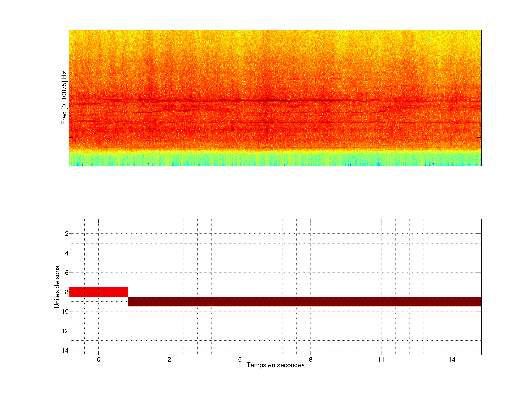
Task: Click the 'Temps en secondes' axis label
Action: click(x=275, y=365)
